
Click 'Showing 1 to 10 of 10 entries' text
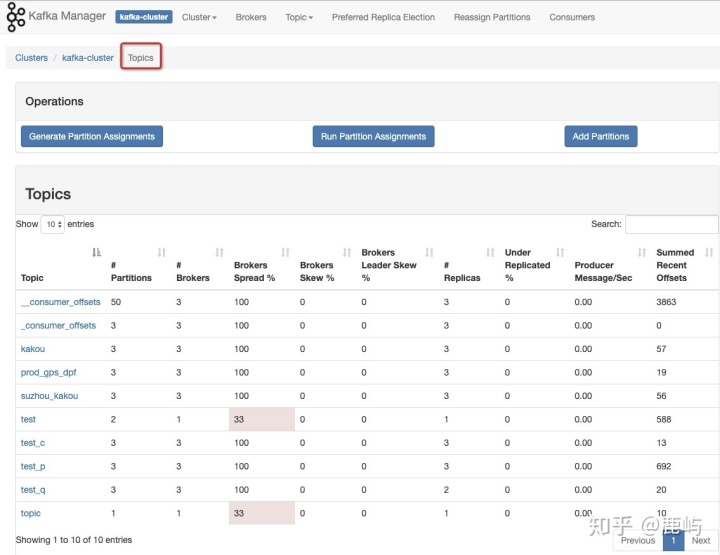click(74, 540)
